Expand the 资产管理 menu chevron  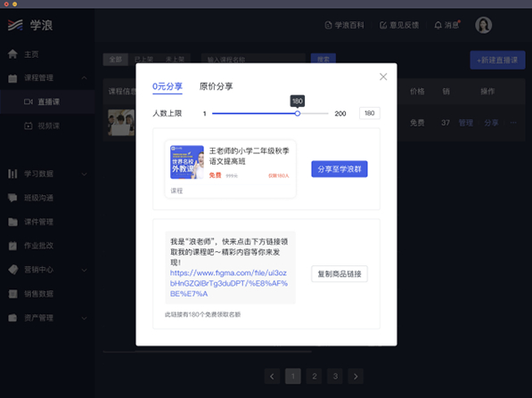pos(84,319)
